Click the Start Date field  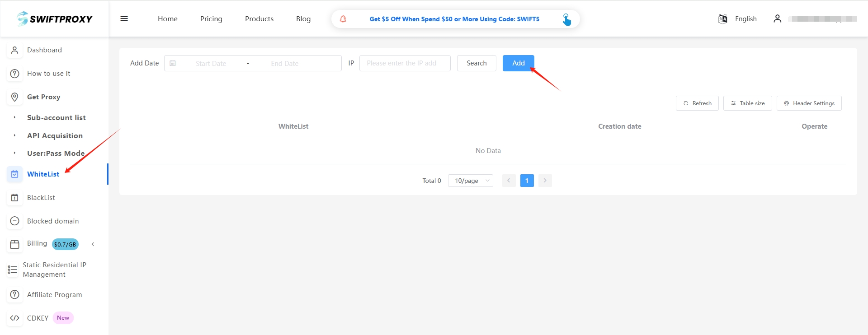(x=211, y=64)
